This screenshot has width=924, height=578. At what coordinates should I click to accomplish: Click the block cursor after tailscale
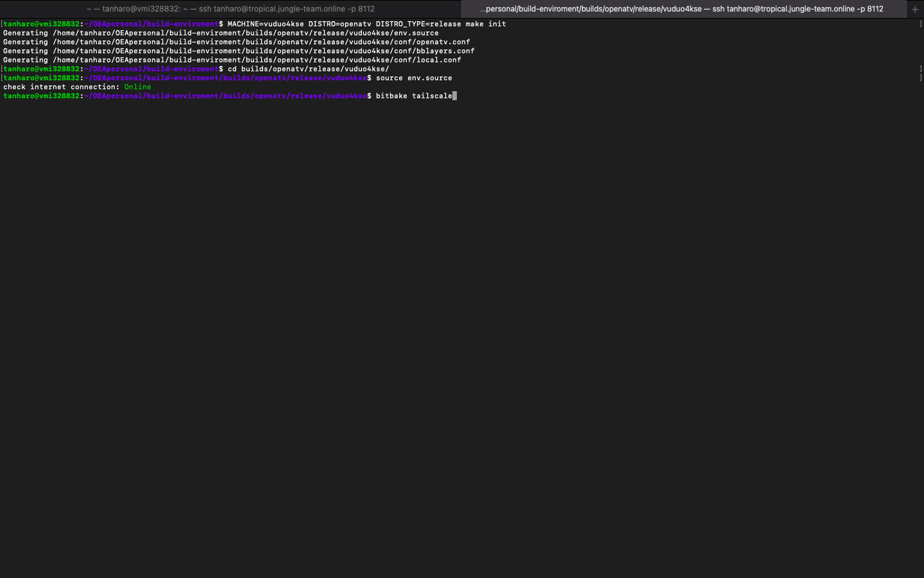[x=454, y=96]
